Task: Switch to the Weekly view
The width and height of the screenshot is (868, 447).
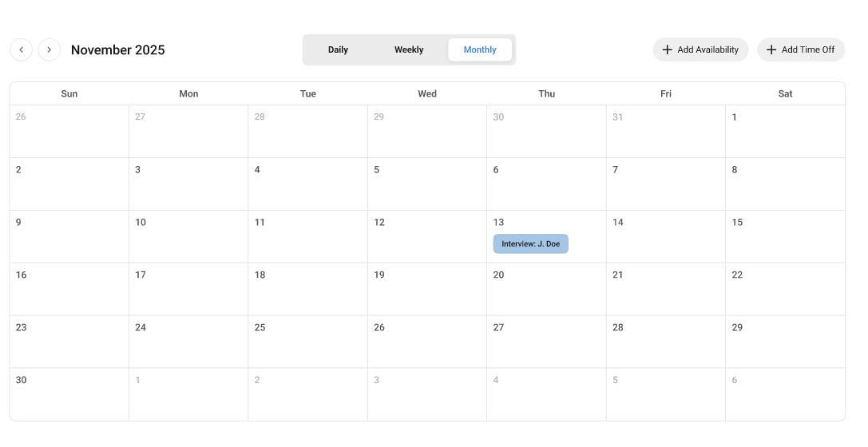Action: coord(409,49)
